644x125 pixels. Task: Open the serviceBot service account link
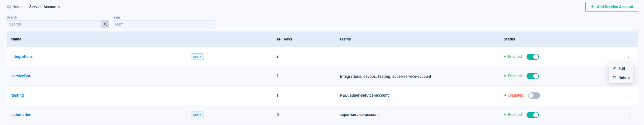coord(21,76)
